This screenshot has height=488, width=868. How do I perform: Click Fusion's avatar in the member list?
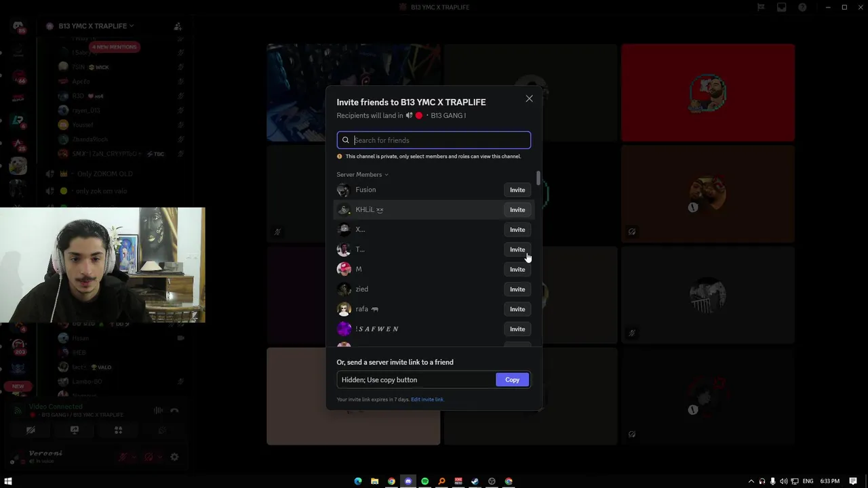(344, 190)
